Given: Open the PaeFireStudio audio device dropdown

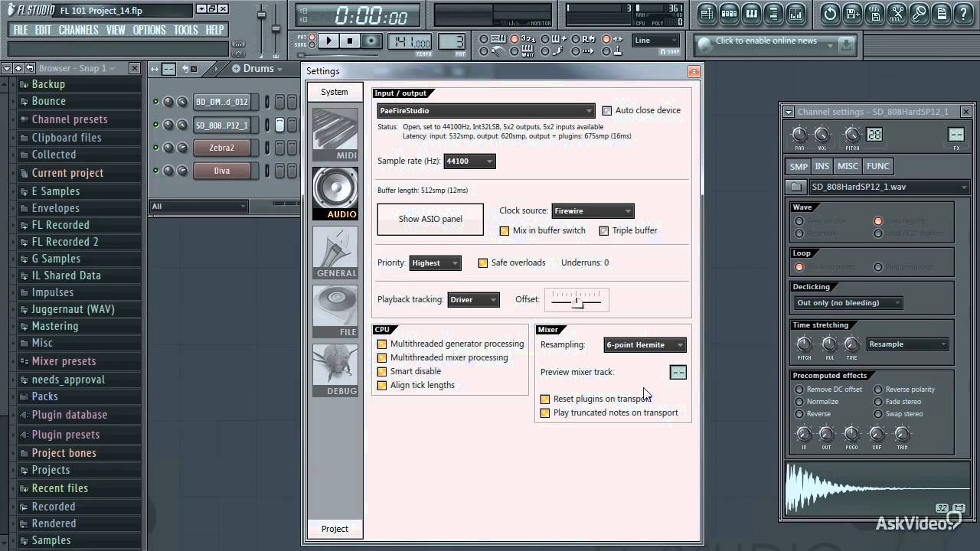Looking at the screenshot, I should (x=486, y=110).
